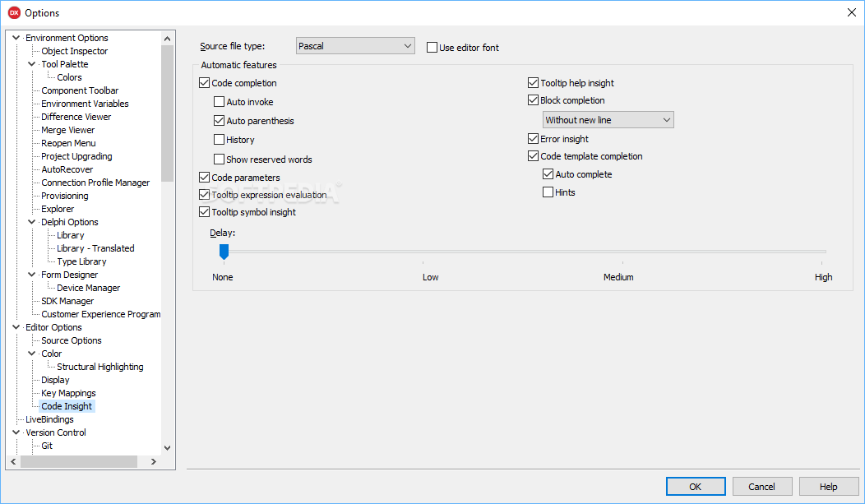Screen dimensions: 865x504
Task: Select Device Manager tree item
Action: coord(88,288)
